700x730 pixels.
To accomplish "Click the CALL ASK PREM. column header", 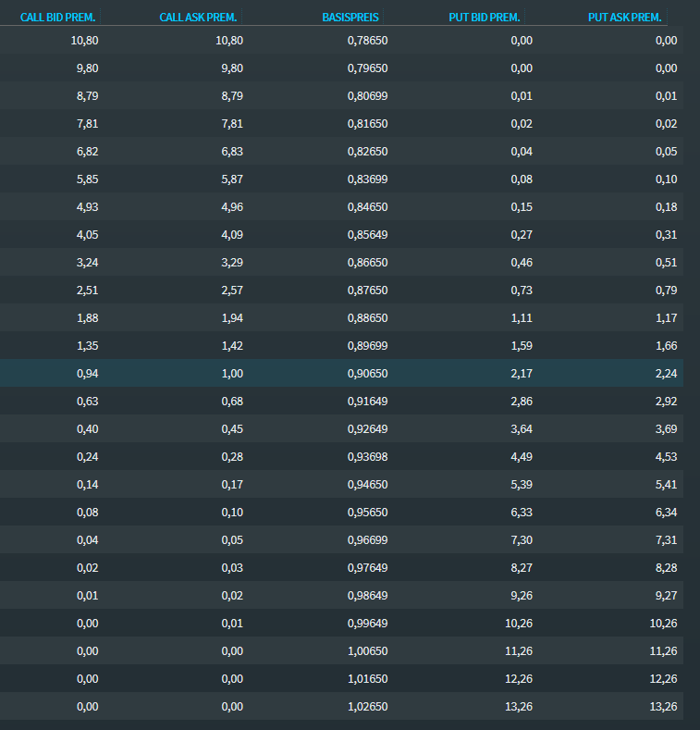I will coord(198,18).
